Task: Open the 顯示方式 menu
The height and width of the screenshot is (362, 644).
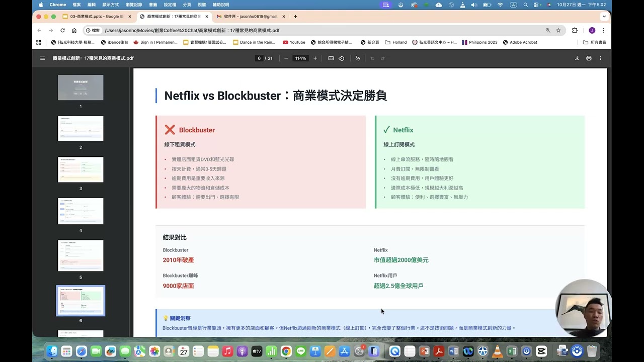Action: tap(111, 5)
